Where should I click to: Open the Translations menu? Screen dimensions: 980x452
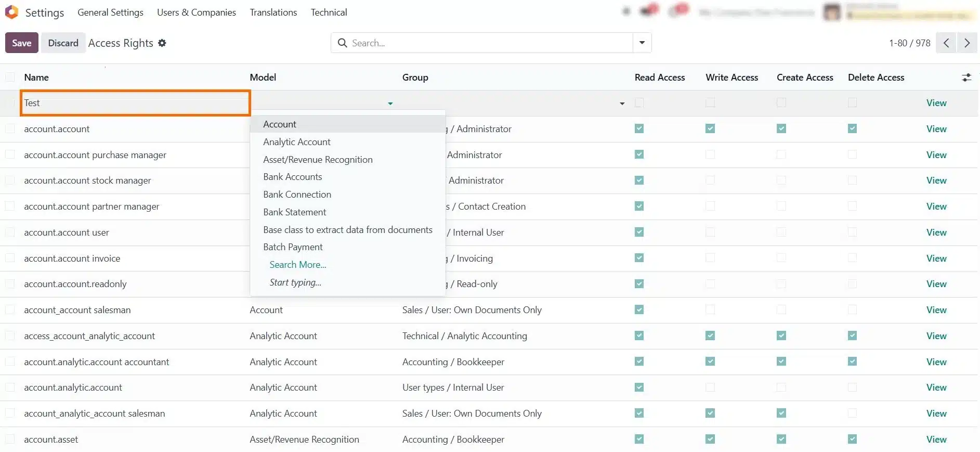coord(273,12)
